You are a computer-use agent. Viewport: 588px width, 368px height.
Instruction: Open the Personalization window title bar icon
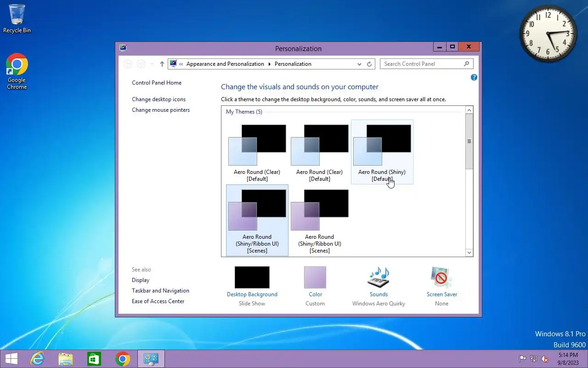(x=123, y=47)
